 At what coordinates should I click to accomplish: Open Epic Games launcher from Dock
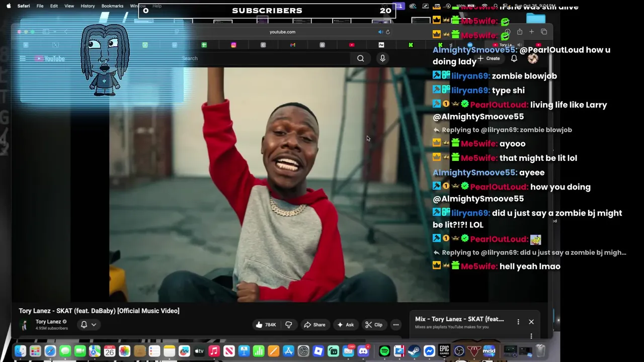[x=444, y=351]
